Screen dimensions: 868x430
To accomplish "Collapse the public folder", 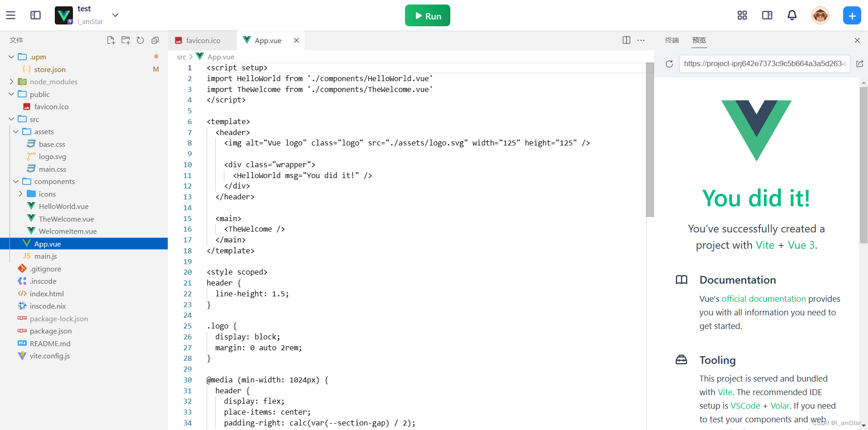I will tap(11, 94).
